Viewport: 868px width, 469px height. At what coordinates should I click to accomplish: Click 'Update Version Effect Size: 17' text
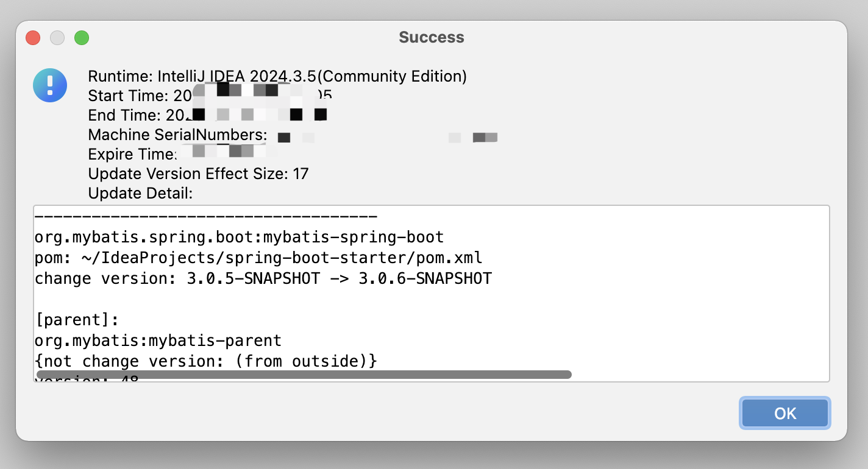click(x=199, y=174)
